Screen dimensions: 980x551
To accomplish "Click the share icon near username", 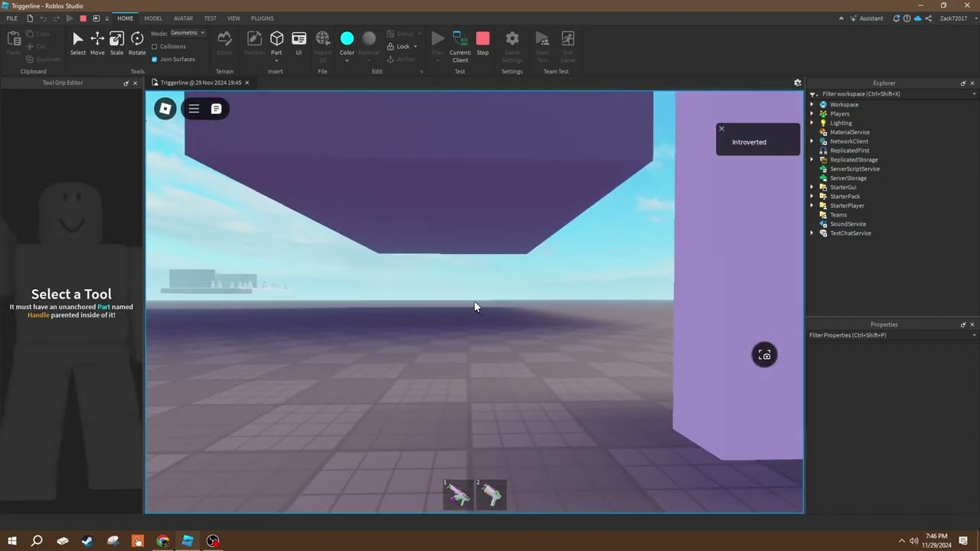I will click(x=929, y=18).
